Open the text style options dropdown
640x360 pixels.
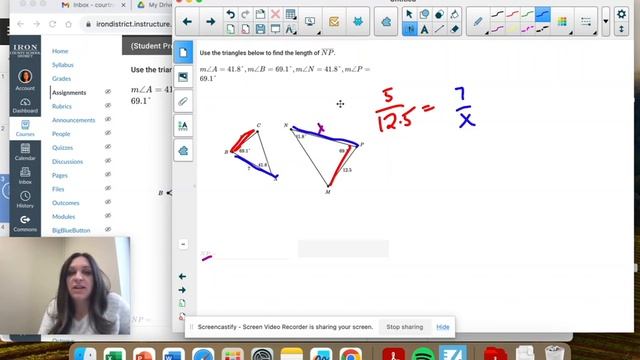[290, 29]
